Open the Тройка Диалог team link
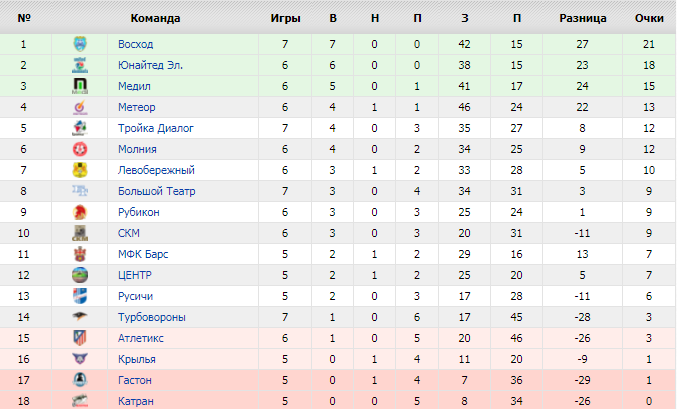This screenshot has height=409, width=677. (155, 128)
